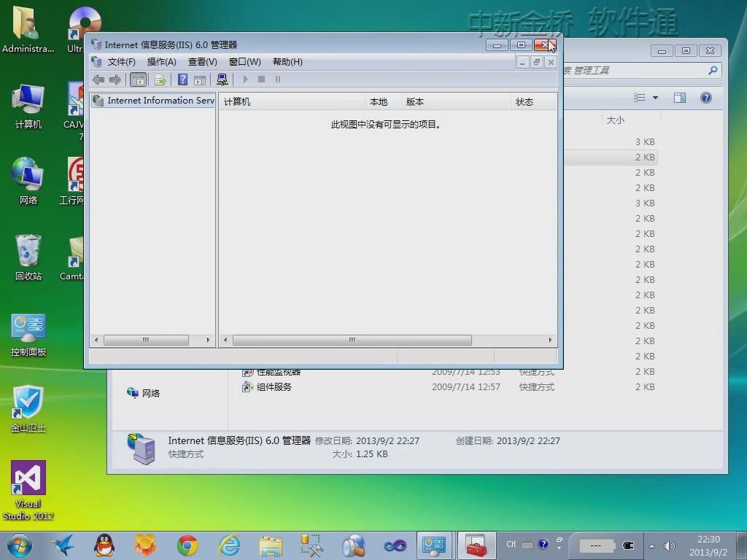Click the Pause item toolbar button
The height and width of the screenshot is (560, 747).
pos(278,79)
